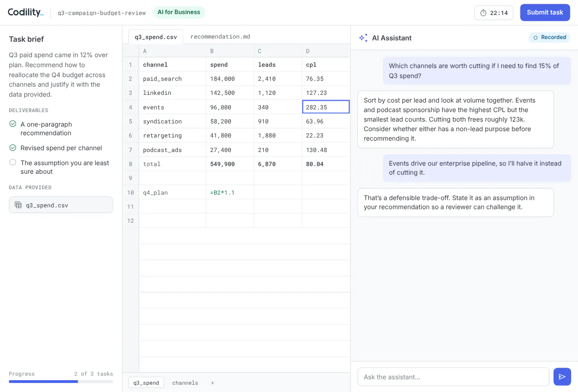Check the least sure assumption deliverable
This screenshot has height=392, width=578.
click(13, 162)
